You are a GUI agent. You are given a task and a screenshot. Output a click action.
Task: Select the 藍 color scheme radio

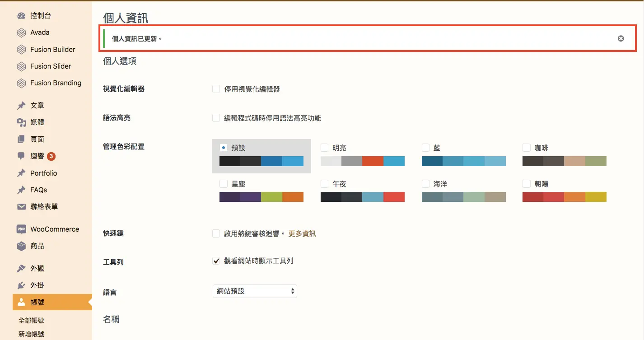pyautogui.click(x=425, y=148)
